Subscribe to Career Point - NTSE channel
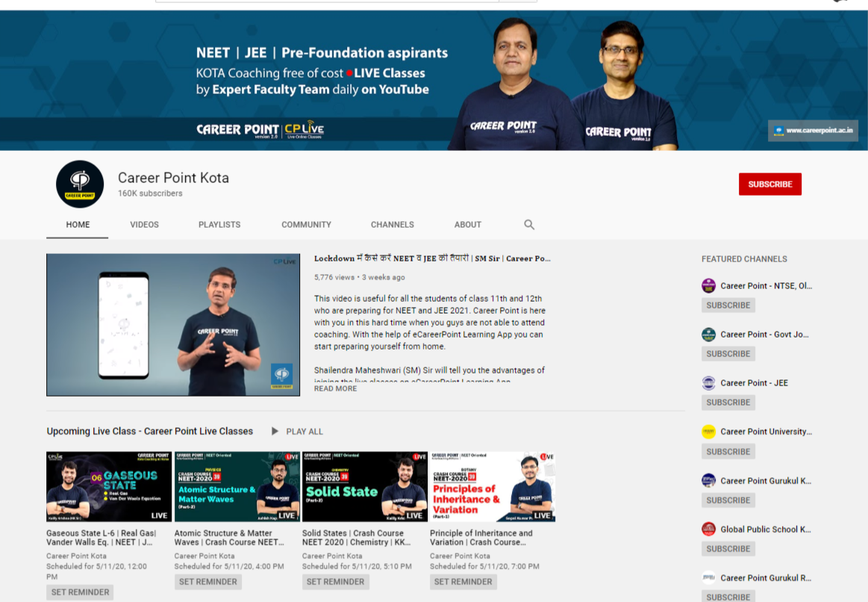Image resolution: width=868 pixels, height=602 pixels. pos(728,305)
